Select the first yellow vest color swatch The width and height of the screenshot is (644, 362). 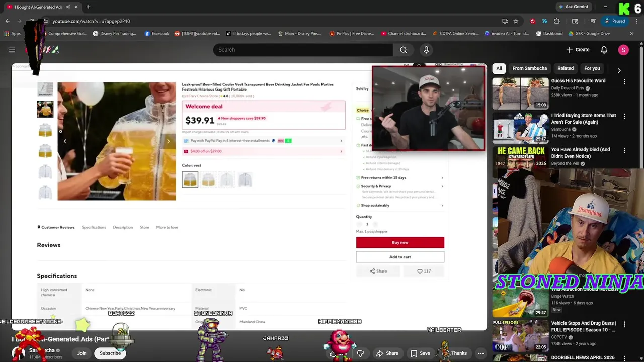coord(190,179)
